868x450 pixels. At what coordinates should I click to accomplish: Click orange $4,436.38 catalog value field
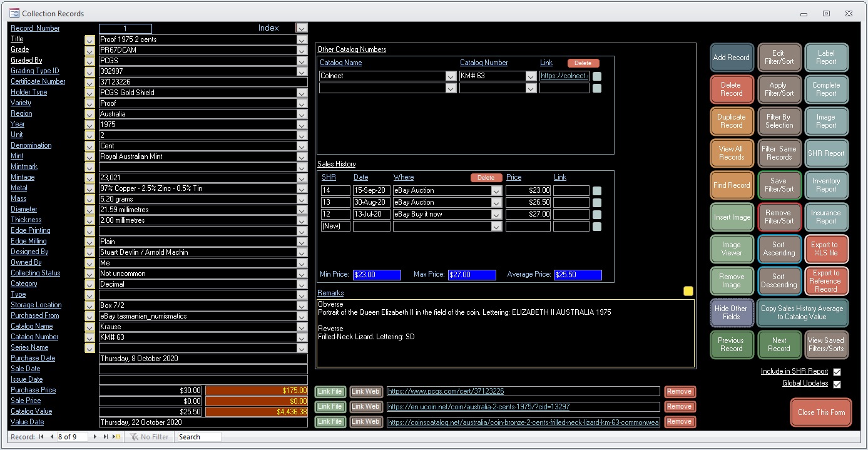[257, 412]
